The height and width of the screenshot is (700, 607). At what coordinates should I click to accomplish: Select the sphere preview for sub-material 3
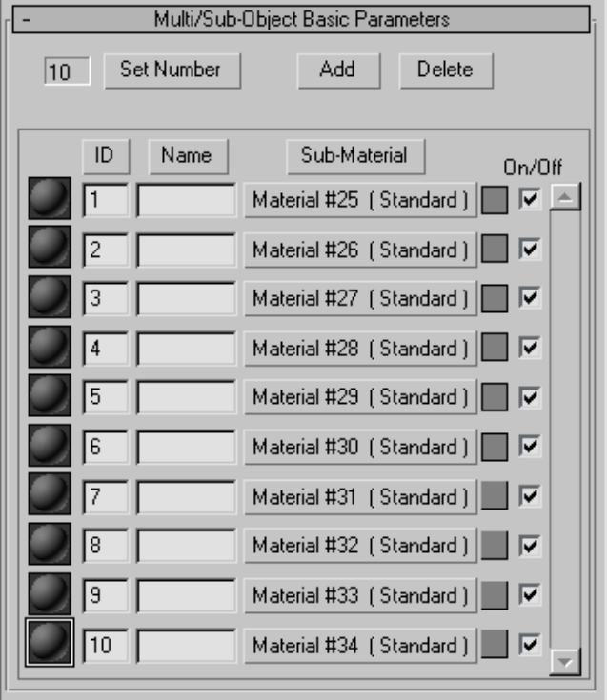click(50, 298)
